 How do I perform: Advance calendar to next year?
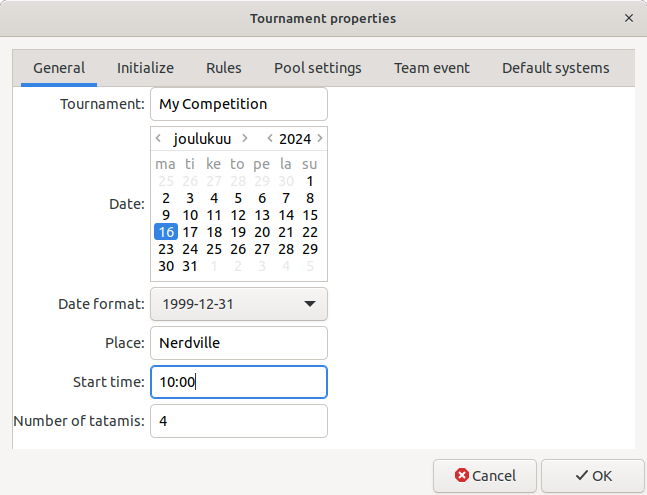pyautogui.click(x=319, y=139)
